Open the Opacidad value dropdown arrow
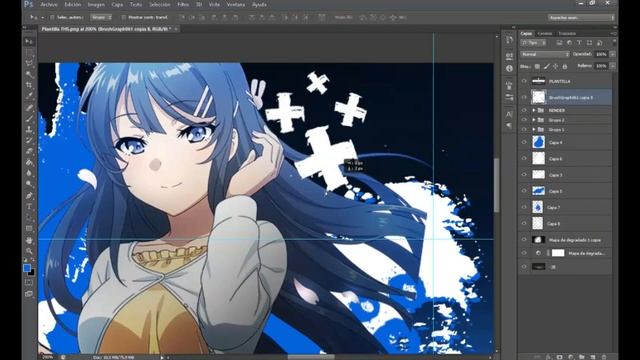 click(x=612, y=54)
